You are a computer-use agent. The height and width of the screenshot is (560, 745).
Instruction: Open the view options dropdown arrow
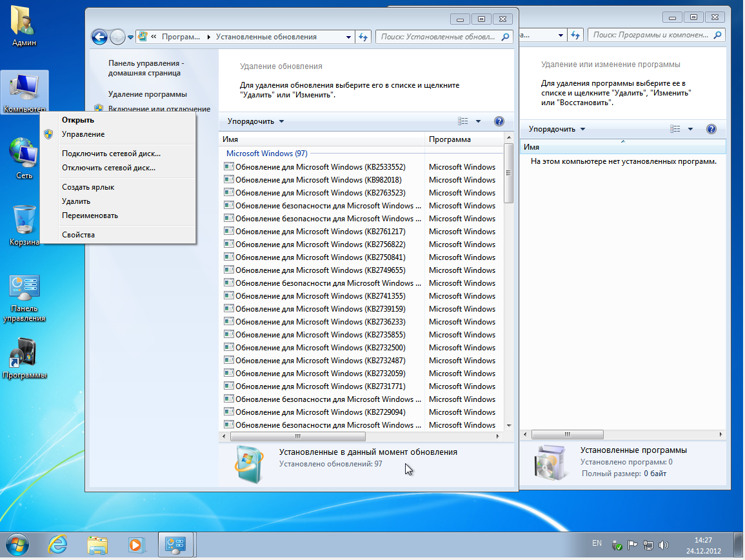point(478,121)
